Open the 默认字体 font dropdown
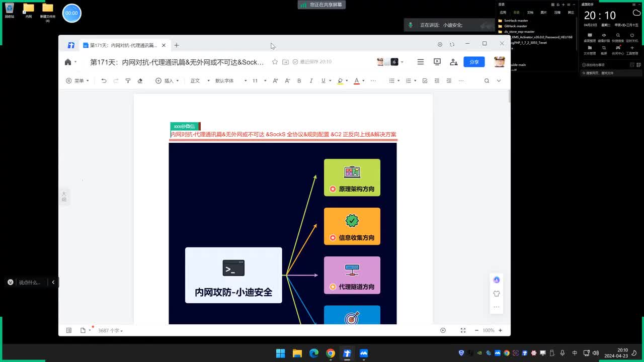 pyautogui.click(x=231, y=80)
